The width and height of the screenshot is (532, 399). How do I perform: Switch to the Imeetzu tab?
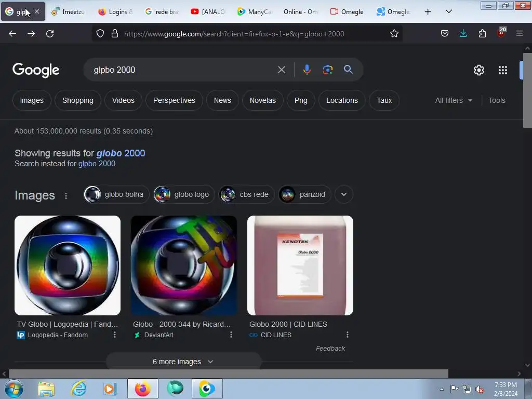tap(68, 11)
